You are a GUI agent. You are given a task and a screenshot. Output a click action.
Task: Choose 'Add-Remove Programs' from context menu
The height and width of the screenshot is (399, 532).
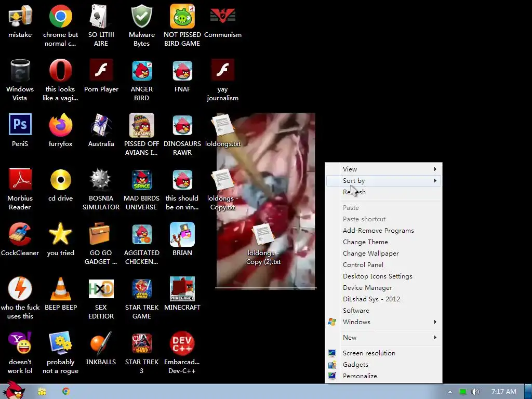click(x=383, y=230)
